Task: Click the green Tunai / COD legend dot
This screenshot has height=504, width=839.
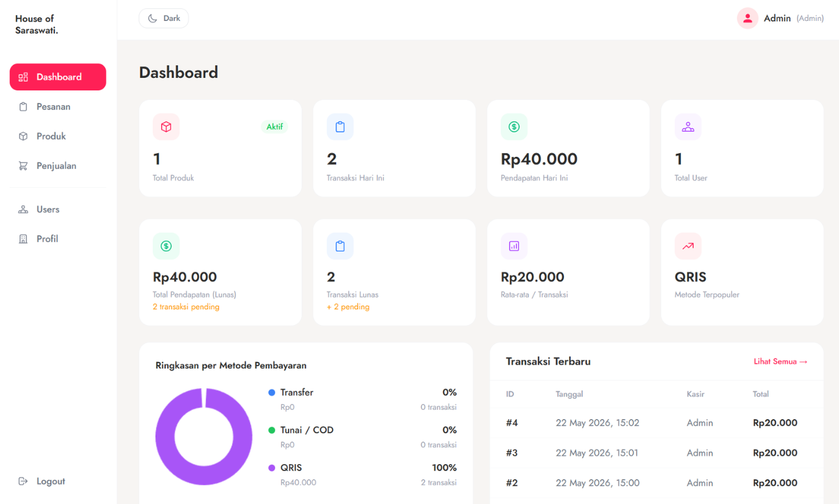Action: tap(272, 430)
